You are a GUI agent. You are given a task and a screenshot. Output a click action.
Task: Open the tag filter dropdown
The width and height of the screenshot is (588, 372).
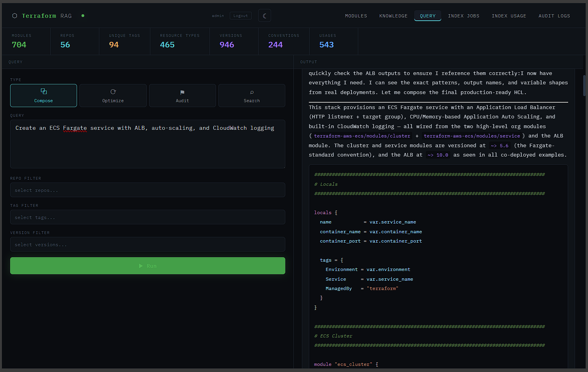point(148,217)
